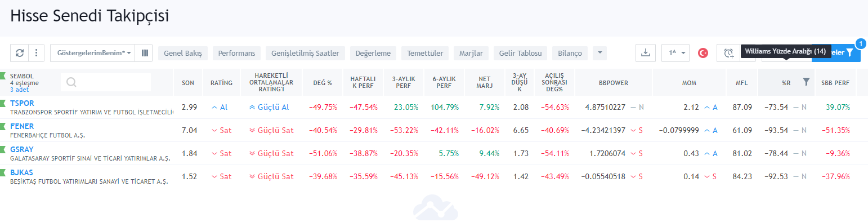
Task: Toggle the green flag beside FENER
Action: point(3,127)
